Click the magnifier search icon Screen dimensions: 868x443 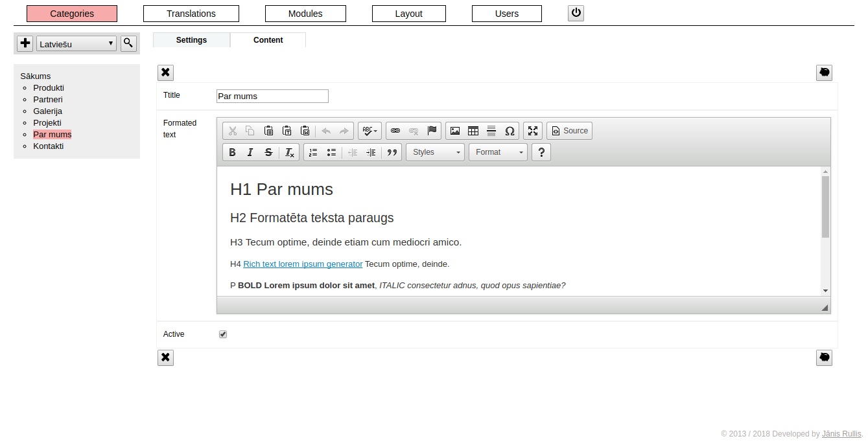point(128,43)
